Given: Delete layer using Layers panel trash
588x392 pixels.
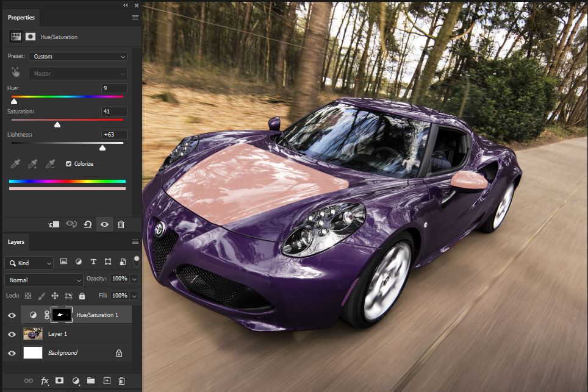Looking at the screenshot, I should click(x=121, y=381).
